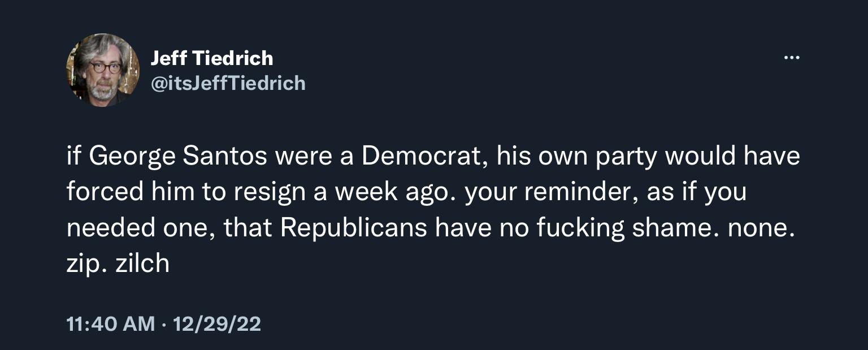
Task: Click the word "zilch" ending the tweet
Action: pos(142,263)
